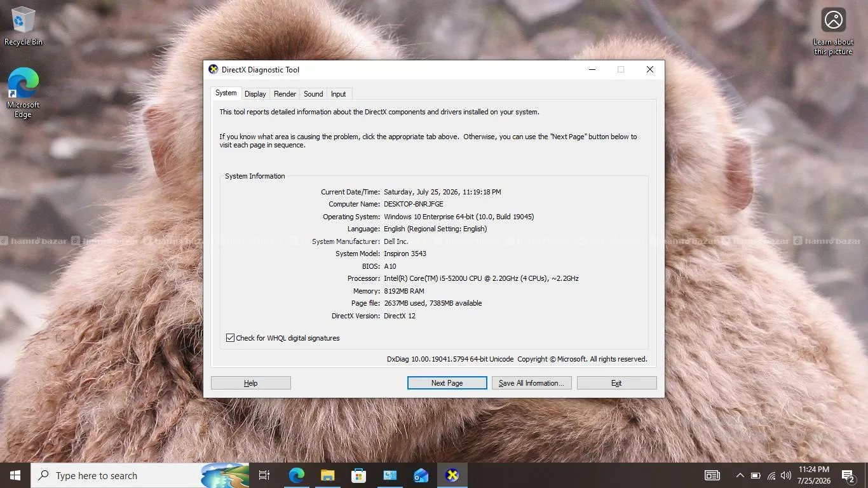
Task: Check the battery status icon
Action: tap(756, 475)
